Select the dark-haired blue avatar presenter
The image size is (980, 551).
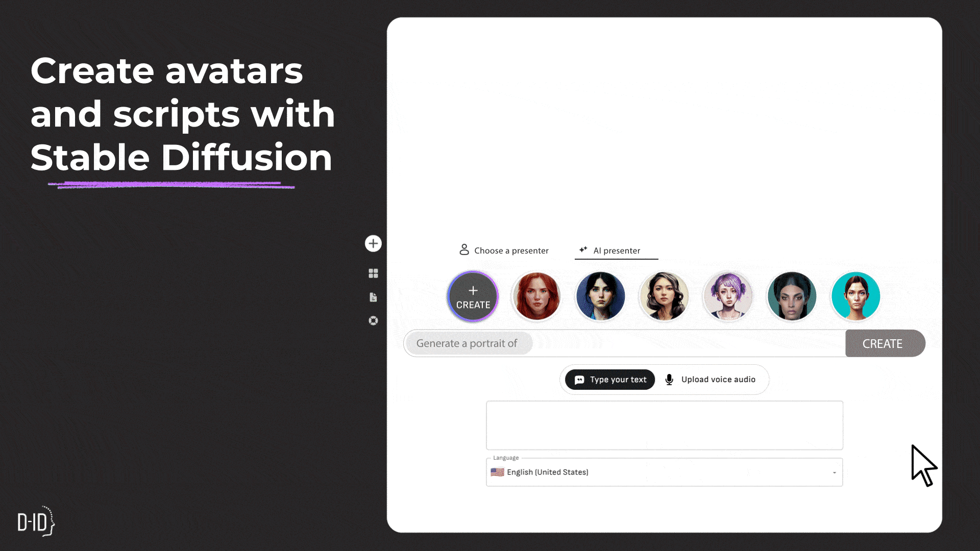coord(600,296)
